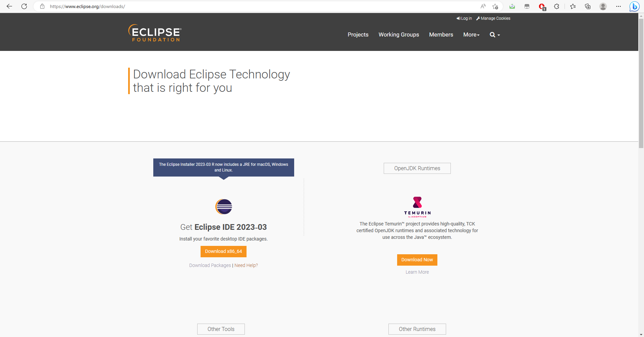Open the browser profile avatar
This screenshot has height=337, width=644.
point(603,6)
